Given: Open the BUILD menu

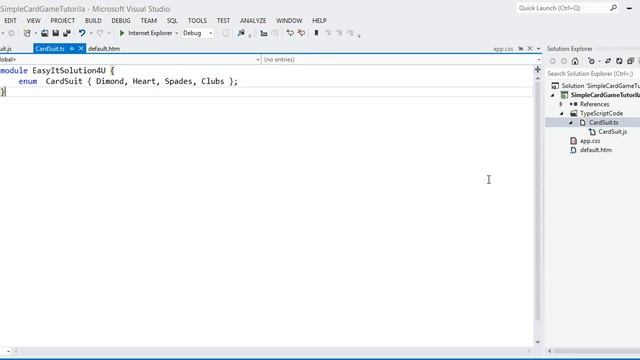Looking at the screenshot, I should [x=93, y=20].
